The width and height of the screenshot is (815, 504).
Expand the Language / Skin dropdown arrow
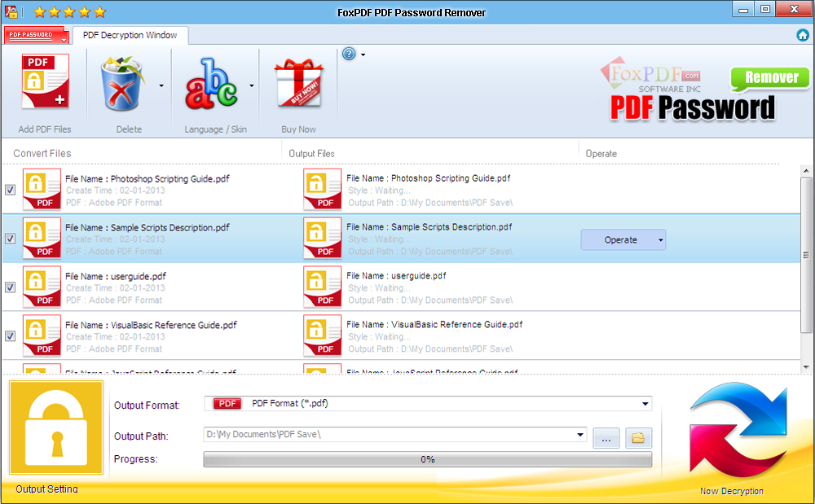point(252,85)
